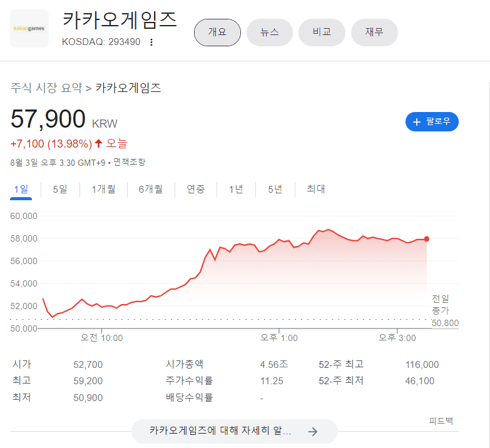Click the 52-주 최고 value 116,000
This screenshot has height=448, width=490.
tap(422, 365)
